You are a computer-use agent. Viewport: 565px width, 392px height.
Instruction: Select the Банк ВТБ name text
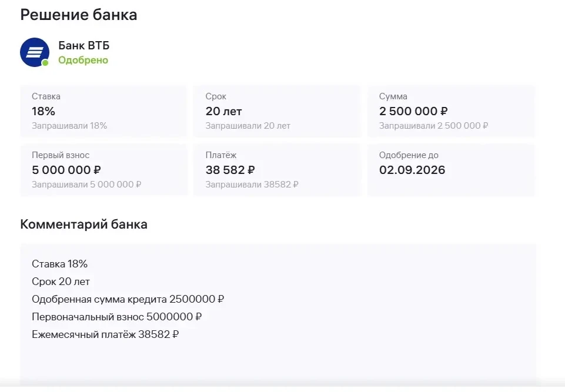(83, 45)
